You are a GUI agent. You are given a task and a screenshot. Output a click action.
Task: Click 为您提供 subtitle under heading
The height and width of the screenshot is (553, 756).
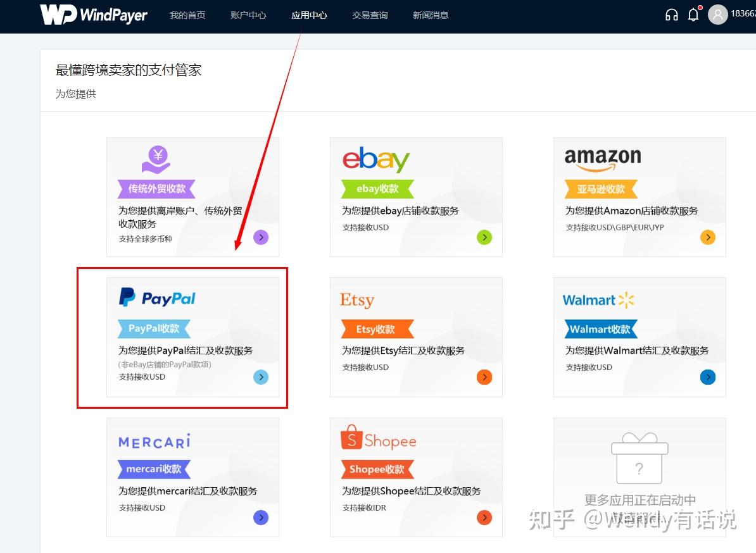coord(76,94)
